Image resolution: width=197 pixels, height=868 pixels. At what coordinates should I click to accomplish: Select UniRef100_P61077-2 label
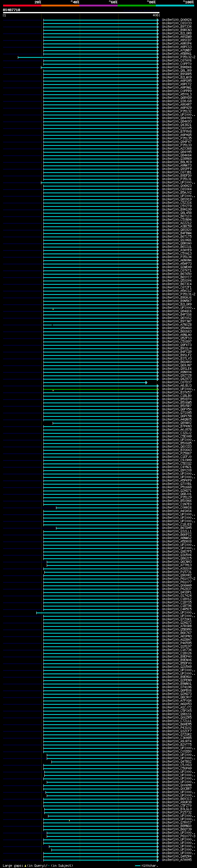pyautogui.click(x=179, y=579)
